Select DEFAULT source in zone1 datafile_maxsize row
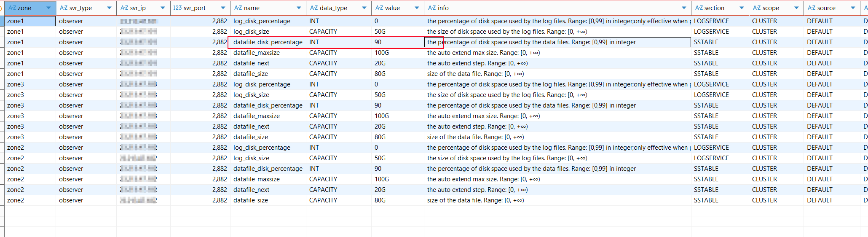Image resolution: width=868 pixels, height=237 pixels. (831, 53)
